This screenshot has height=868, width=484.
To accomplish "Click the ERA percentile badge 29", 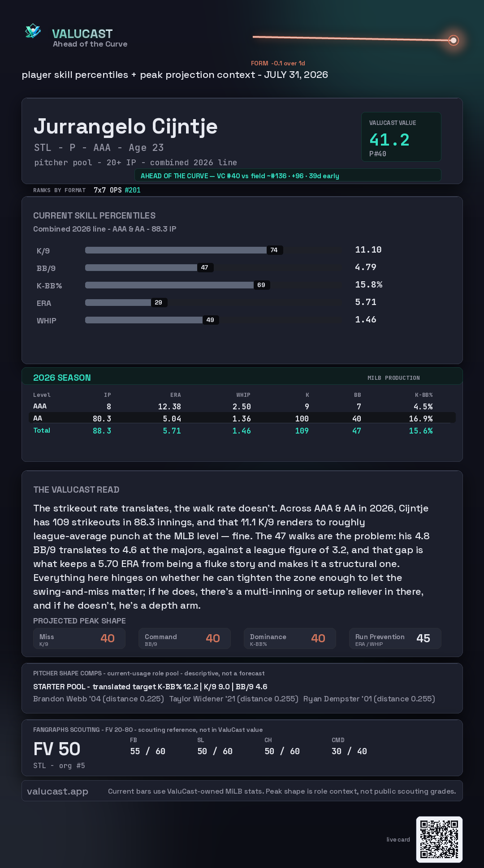I will pyautogui.click(x=159, y=302).
